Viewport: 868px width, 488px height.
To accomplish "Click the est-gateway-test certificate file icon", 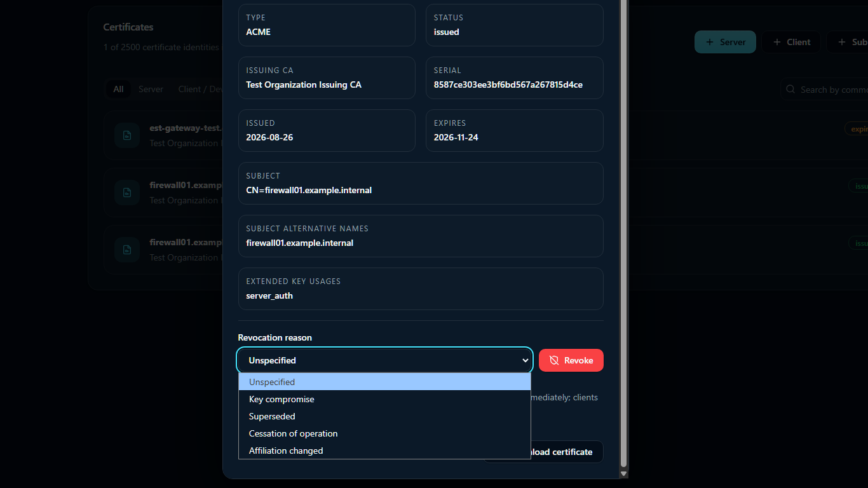I will click(127, 135).
